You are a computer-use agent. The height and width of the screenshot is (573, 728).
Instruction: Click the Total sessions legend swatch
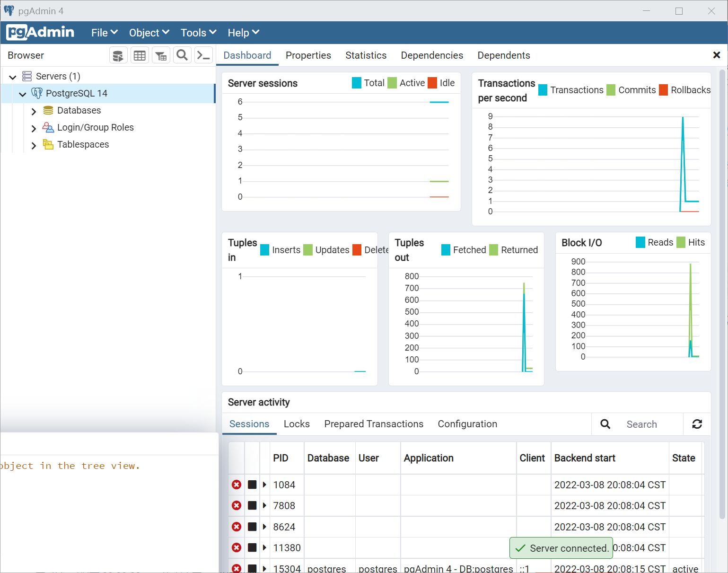point(357,83)
